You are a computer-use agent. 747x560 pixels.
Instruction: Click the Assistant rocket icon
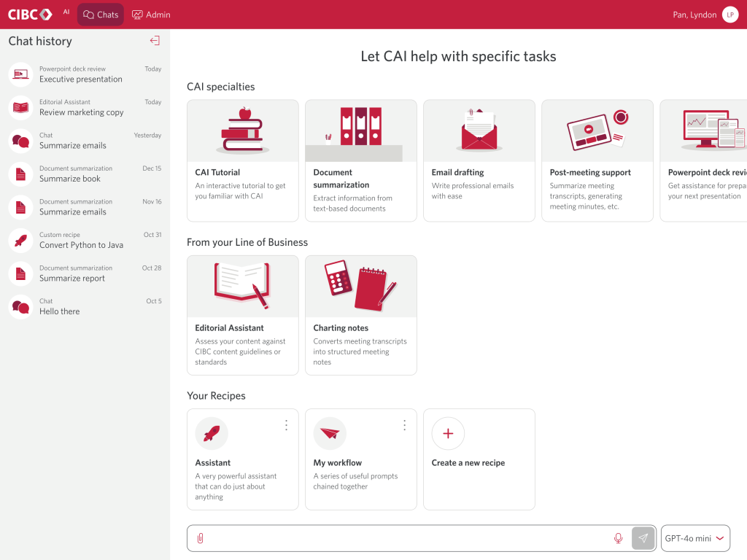[x=212, y=433]
